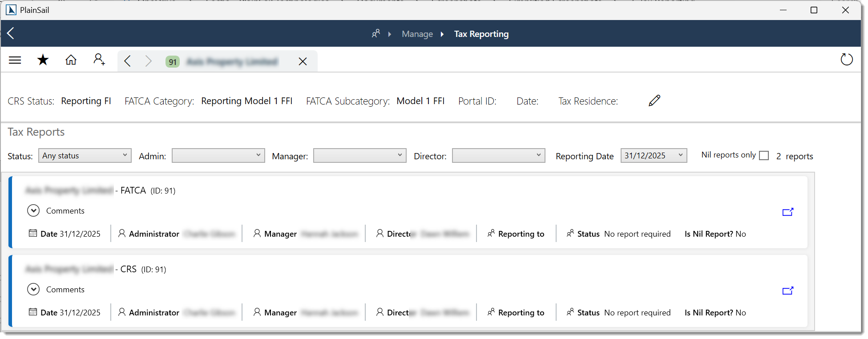Edit tax details with the pencil icon

654,101
